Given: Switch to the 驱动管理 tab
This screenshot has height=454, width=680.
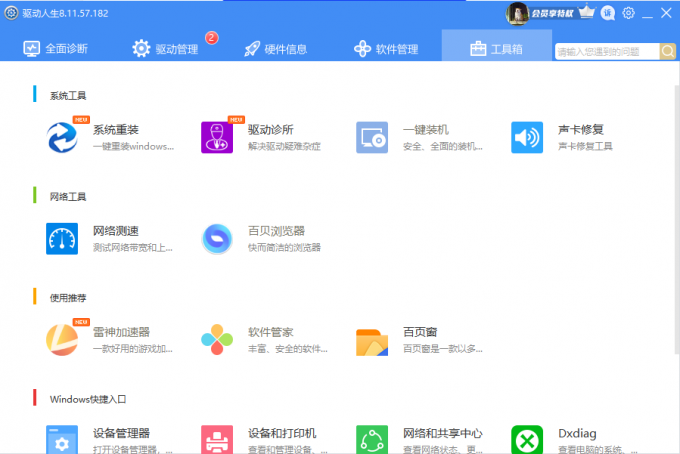Looking at the screenshot, I should click(x=165, y=49).
